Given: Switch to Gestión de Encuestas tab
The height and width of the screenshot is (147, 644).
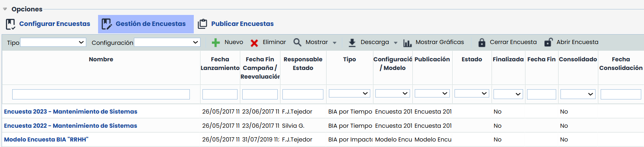Looking at the screenshot, I should [x=146, y=24].
